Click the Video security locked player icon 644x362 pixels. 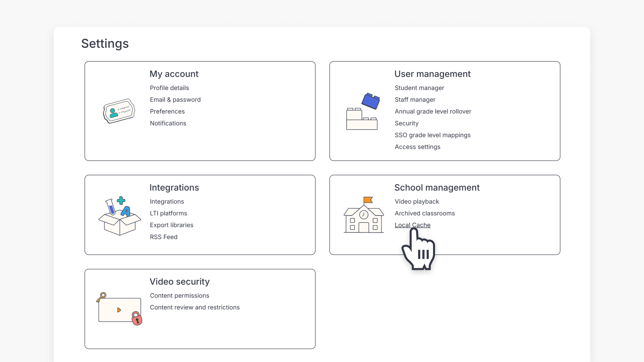tap(119, 309)
